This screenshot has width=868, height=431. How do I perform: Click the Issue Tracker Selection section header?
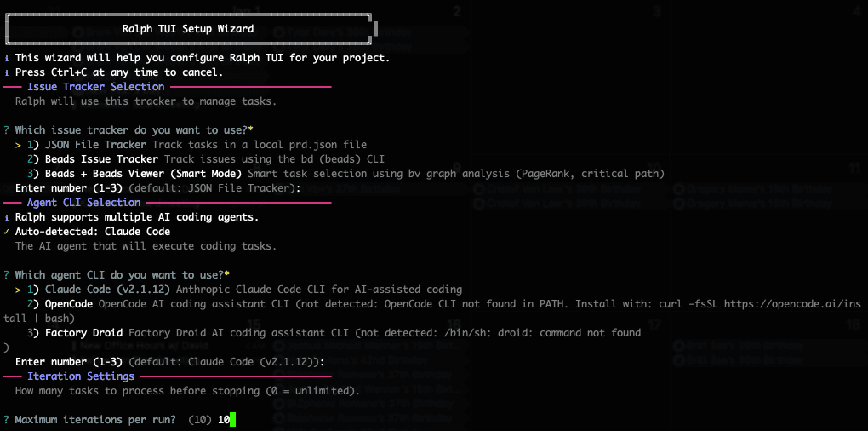95,87
